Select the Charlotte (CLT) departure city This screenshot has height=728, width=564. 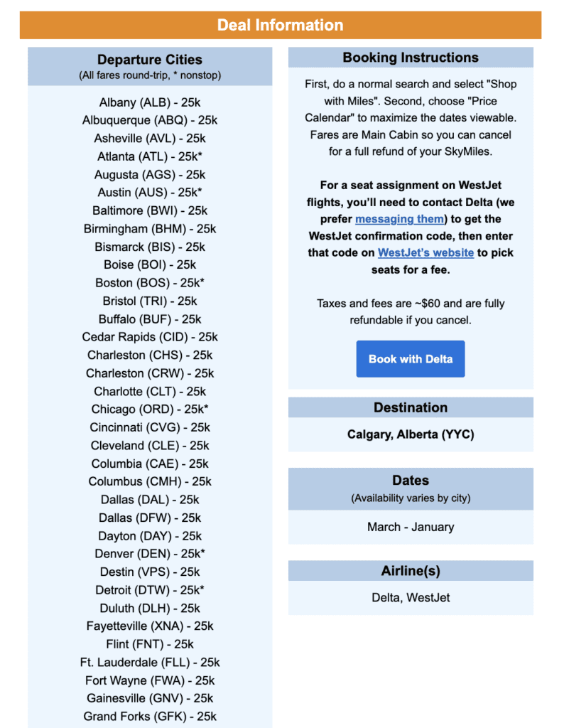[x=150, y=391]
